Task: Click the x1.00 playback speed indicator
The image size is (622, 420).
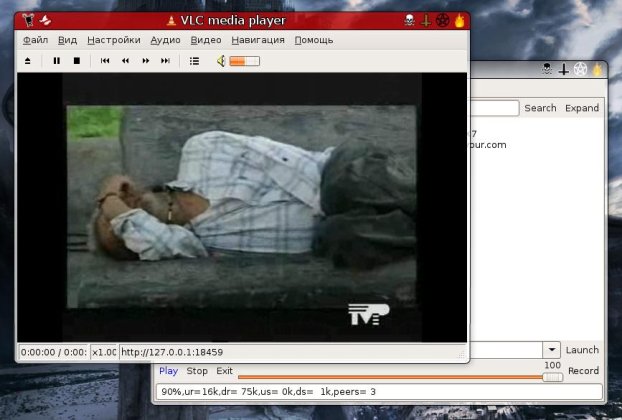Action: 104,352
